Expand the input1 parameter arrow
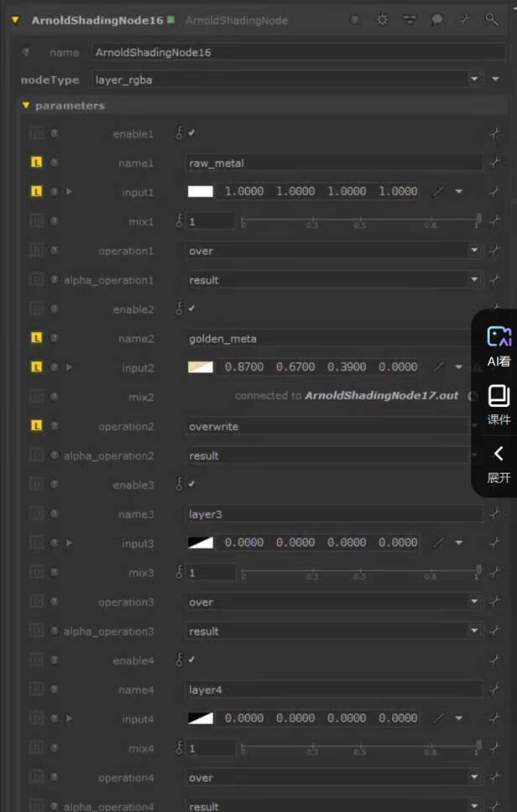Image resolution: width=517 pixels, height=812 pixels. coord(69,191)
